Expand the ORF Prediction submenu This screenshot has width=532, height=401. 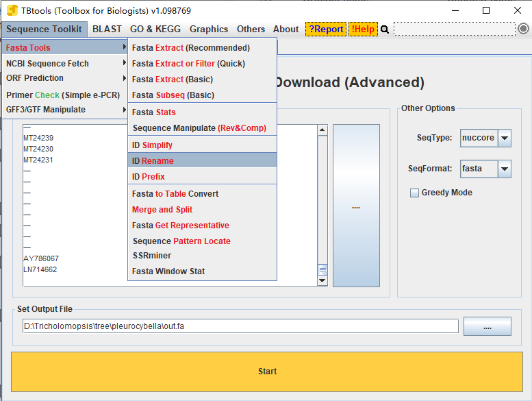pyautogui.click(x=64, y=78)
